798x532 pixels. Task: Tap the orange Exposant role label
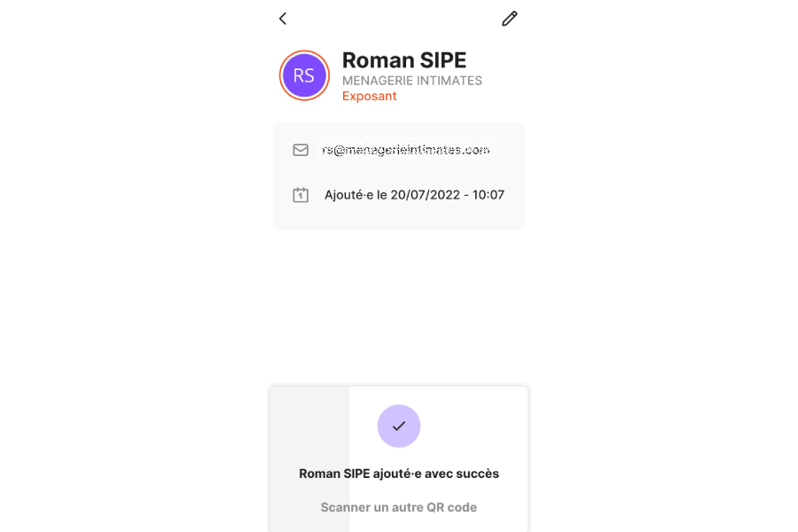click(369, 97)
